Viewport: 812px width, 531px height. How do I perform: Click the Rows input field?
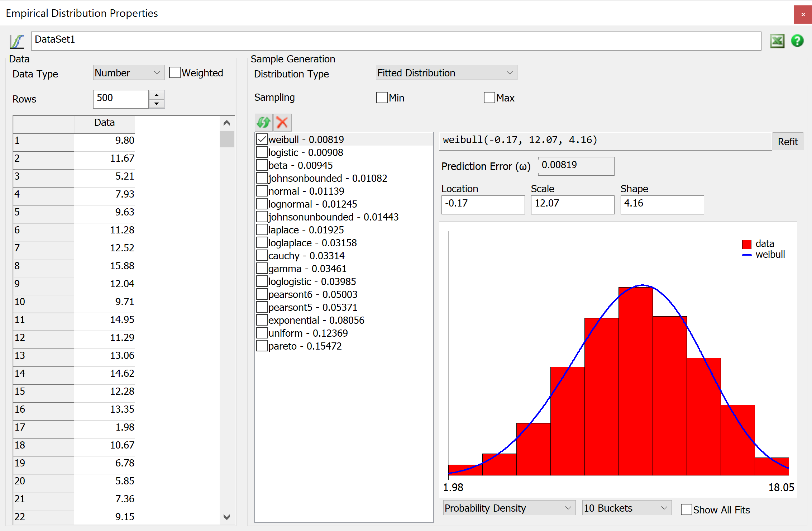click(119, 98)
